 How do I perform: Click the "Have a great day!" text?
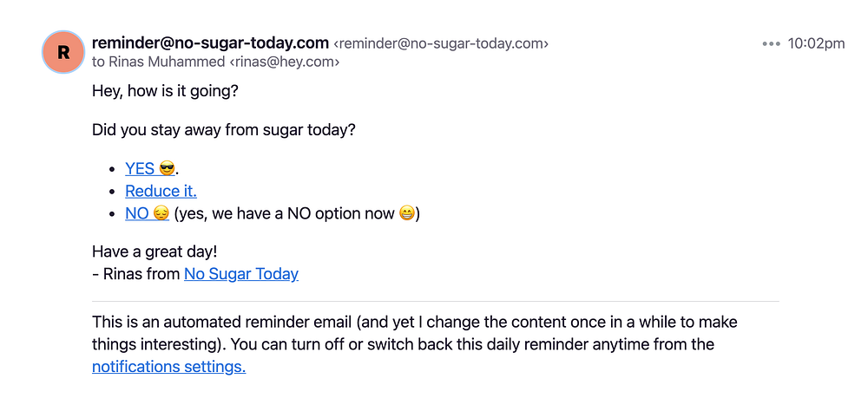pos(155,252)
